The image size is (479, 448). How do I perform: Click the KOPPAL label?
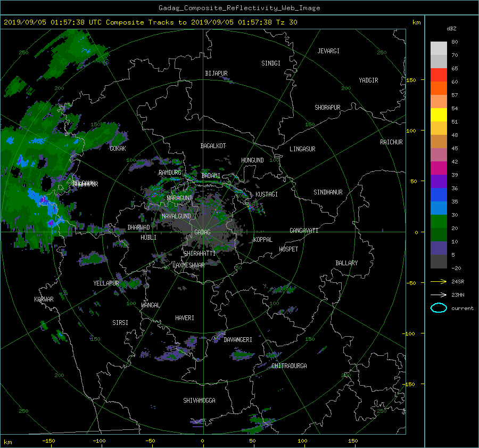click(x=263, y=240)
